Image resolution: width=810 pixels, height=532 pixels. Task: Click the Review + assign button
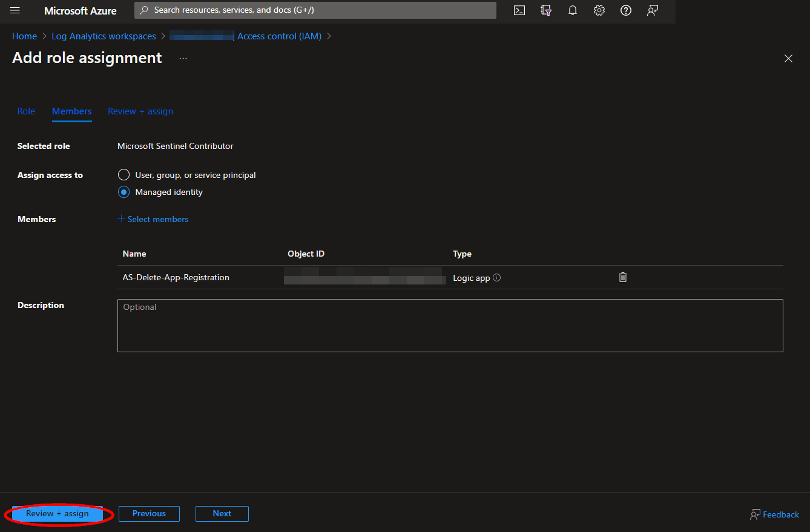click(x=58, y=514)
